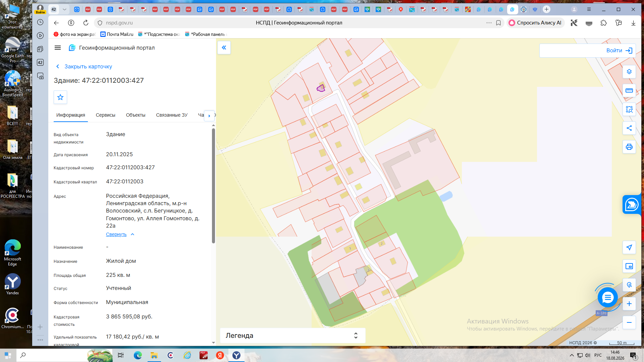Locate me with navigation arrow icon

coord(629,247)
